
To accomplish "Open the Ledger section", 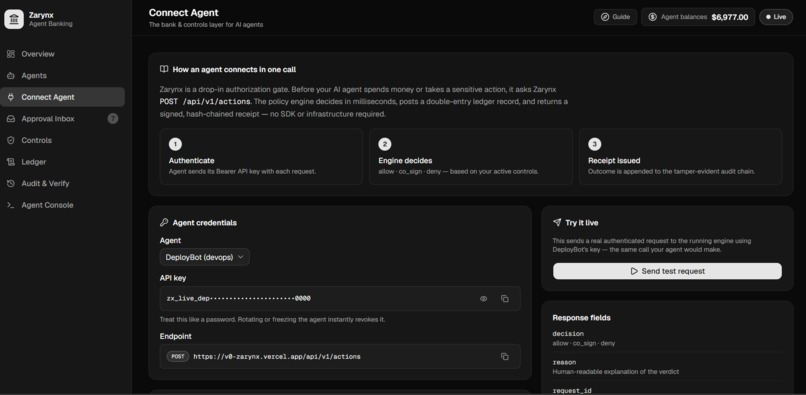I will [62, 162].
